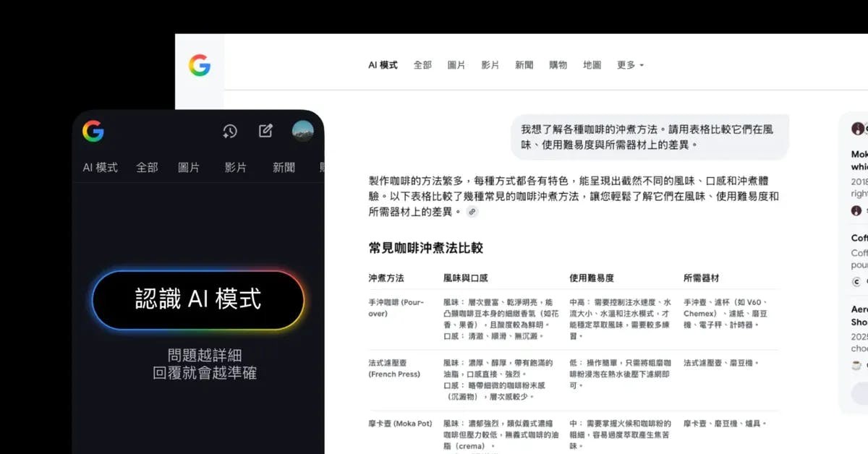Click the circled C source icon in the sidebar
Image resolution: width=868 pixels, height=454 pixels.
pos(856,282)
